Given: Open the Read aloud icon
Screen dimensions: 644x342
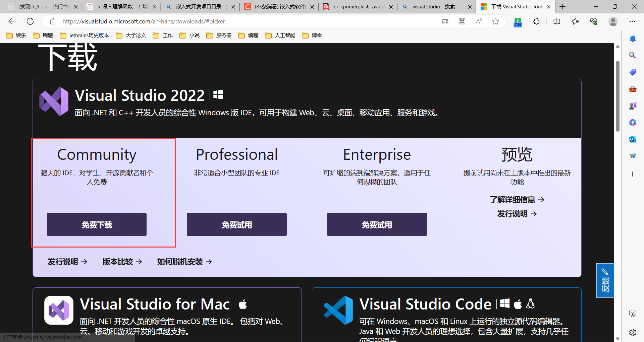Looking at the screenshot, I should pyautogui.click(x=479, y=21).
